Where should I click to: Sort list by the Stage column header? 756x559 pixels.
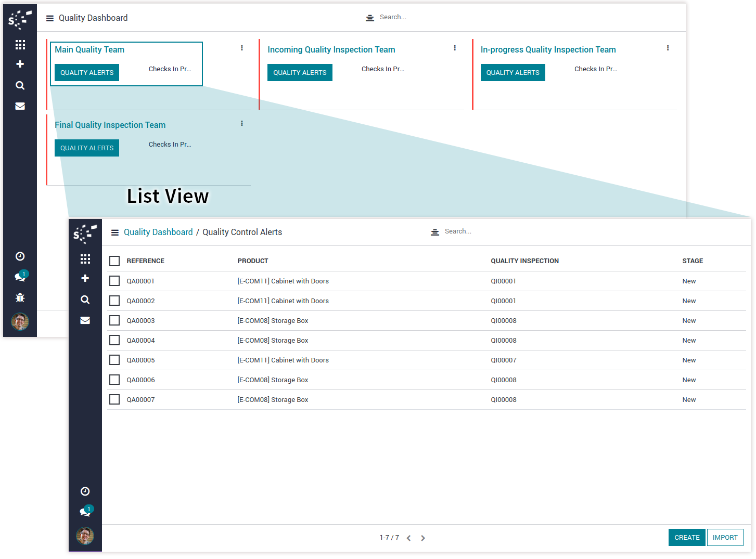tap(693, 261)
